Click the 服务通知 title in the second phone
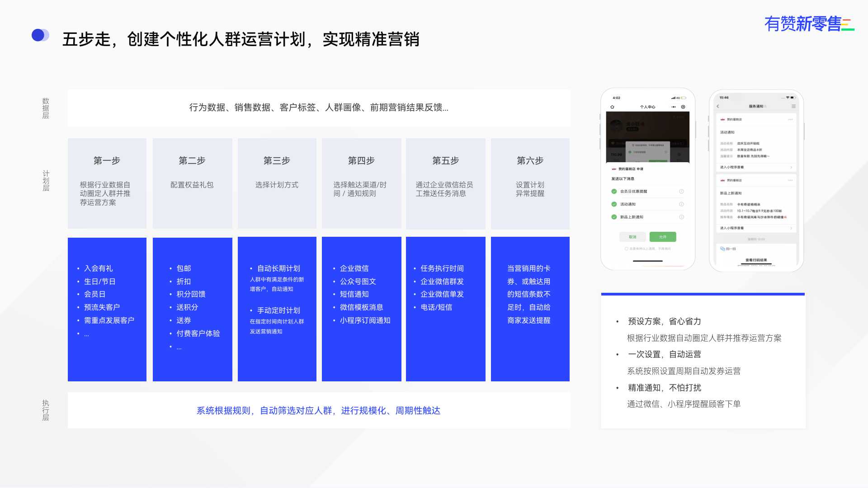The width and height of the screenshot is (868, 488). pos(756,107)
